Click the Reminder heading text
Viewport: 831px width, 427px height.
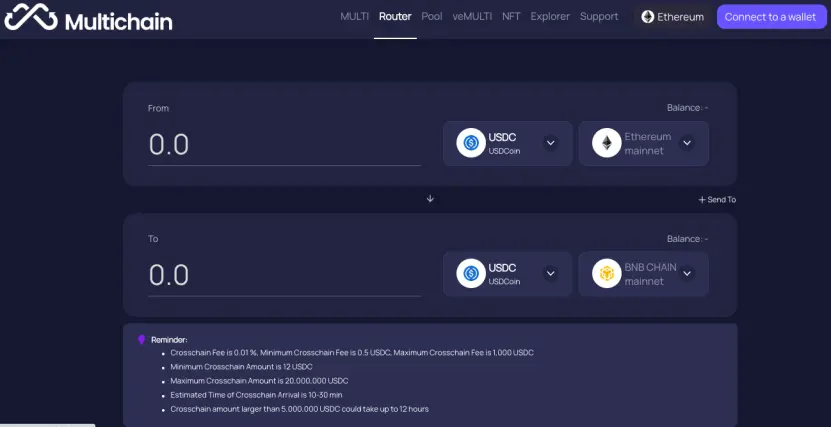pos(169,340)
